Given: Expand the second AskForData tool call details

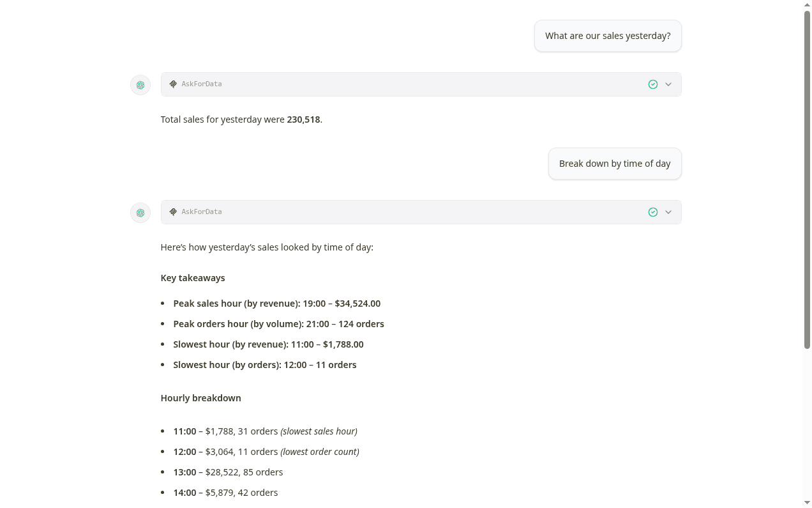Looking at the screenshot, I should pyautogui.click(x=668, y=212).
